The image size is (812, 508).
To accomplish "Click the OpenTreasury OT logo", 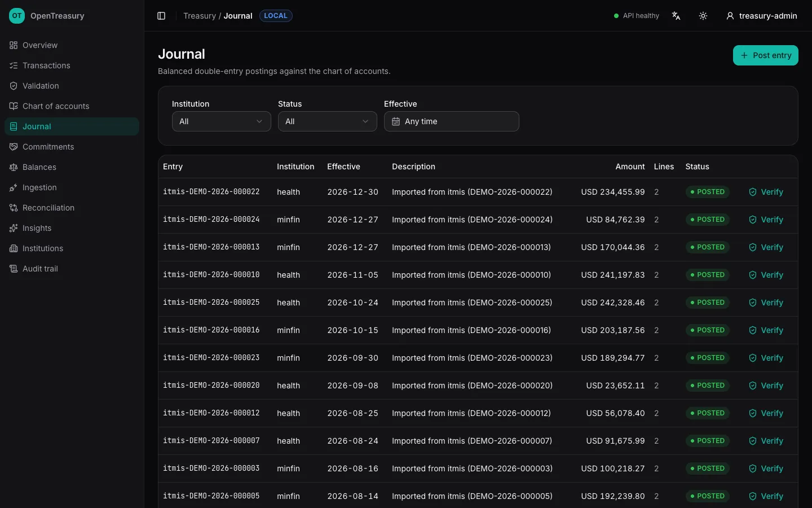I will (x=17, y=16).
